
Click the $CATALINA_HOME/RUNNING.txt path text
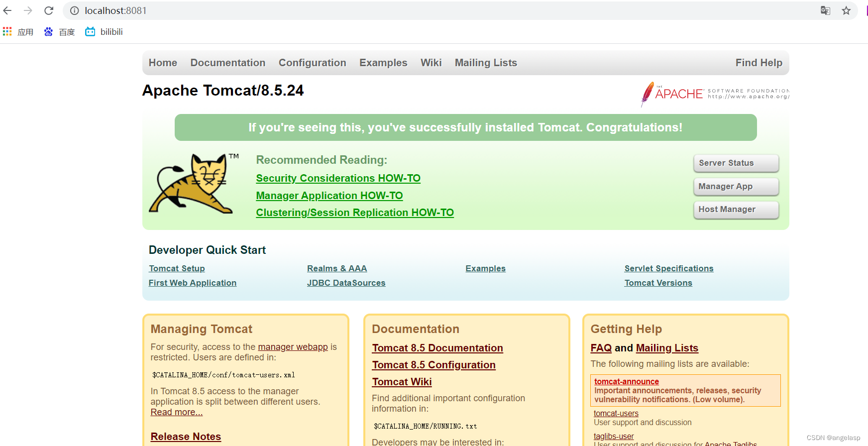pyautogui.click(x=425, y=427)
